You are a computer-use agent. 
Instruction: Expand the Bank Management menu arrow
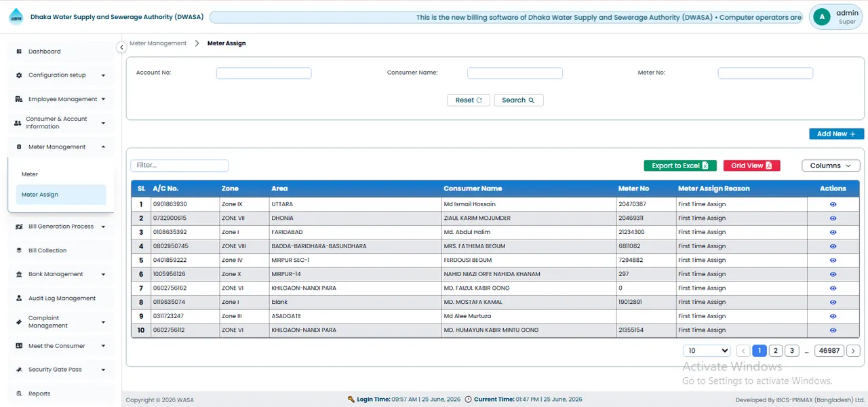[103, 275]
